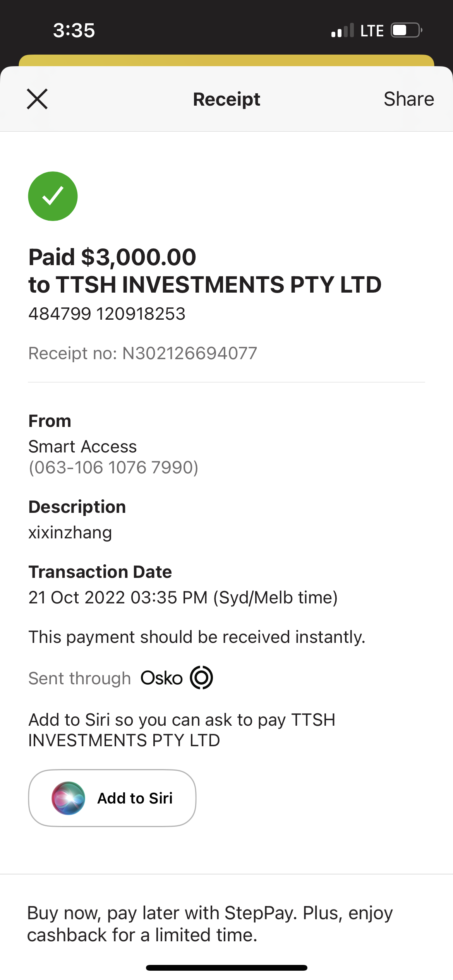The width and height of the screenshot is (453, 980).
Task: Tap the Smart Access account name
Action: point(82,447)
